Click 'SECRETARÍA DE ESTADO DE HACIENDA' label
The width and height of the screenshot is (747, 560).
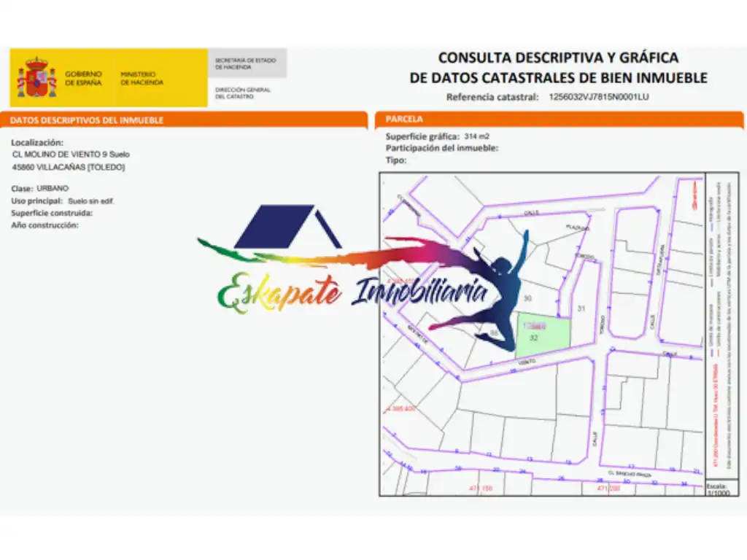(x=245, y=64)
